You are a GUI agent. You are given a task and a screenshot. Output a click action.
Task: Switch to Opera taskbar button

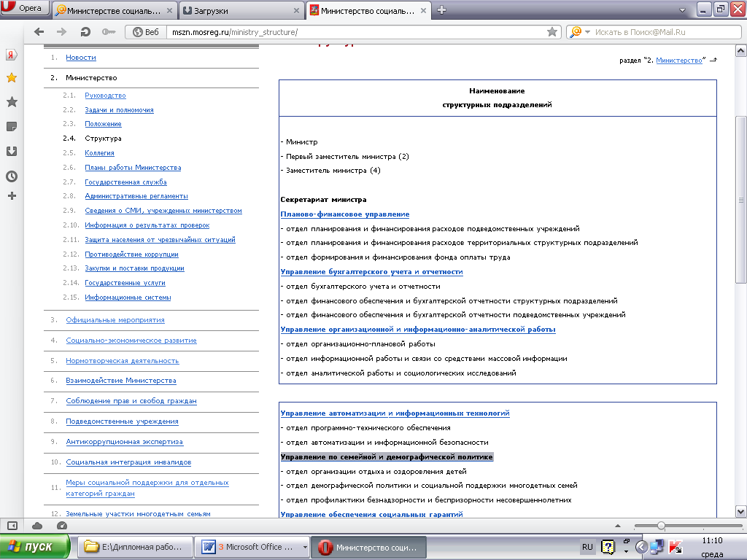tap(368, 547)
